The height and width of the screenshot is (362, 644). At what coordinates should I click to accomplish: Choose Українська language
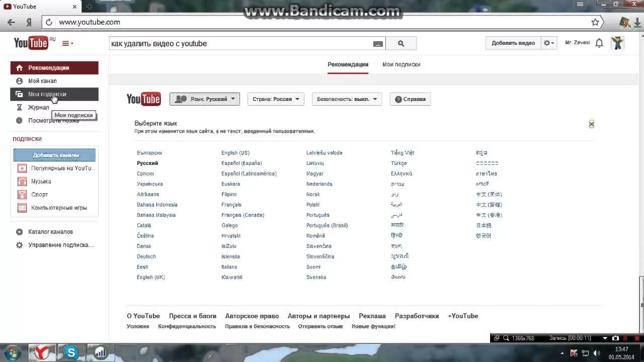click(150, 184)
